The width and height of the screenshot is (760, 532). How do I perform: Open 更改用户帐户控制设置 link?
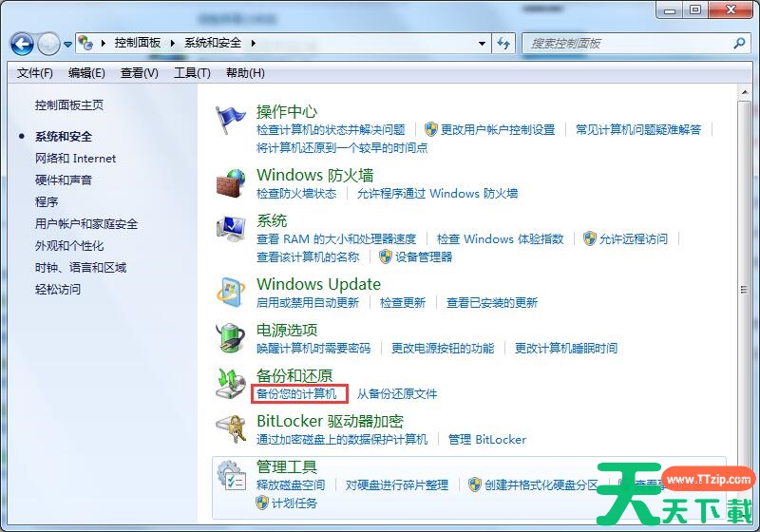pyautogui.click(x=498, y=129)
